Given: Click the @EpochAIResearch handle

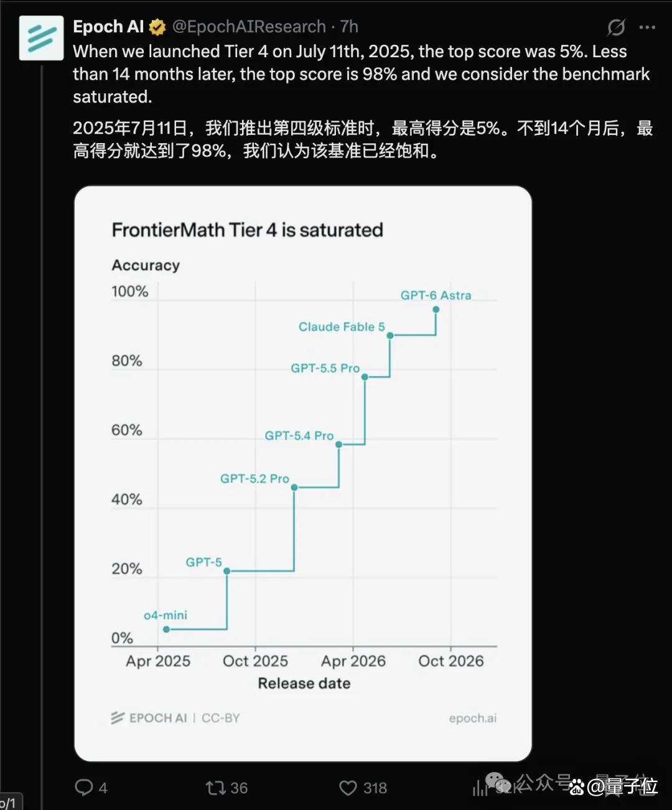Looking at the screenshot, I should tap(249, 27).
